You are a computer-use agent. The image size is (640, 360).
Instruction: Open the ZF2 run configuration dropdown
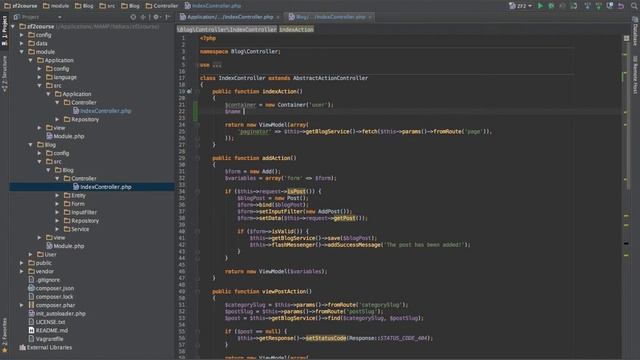point(521,6)
